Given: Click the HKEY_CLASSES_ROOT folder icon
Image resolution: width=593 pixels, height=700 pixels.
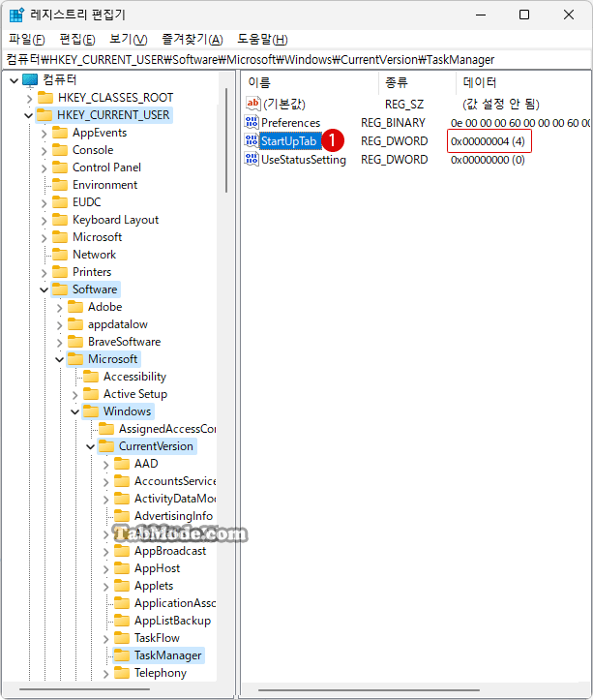Looking at the screenshot, I should [45, 98].
